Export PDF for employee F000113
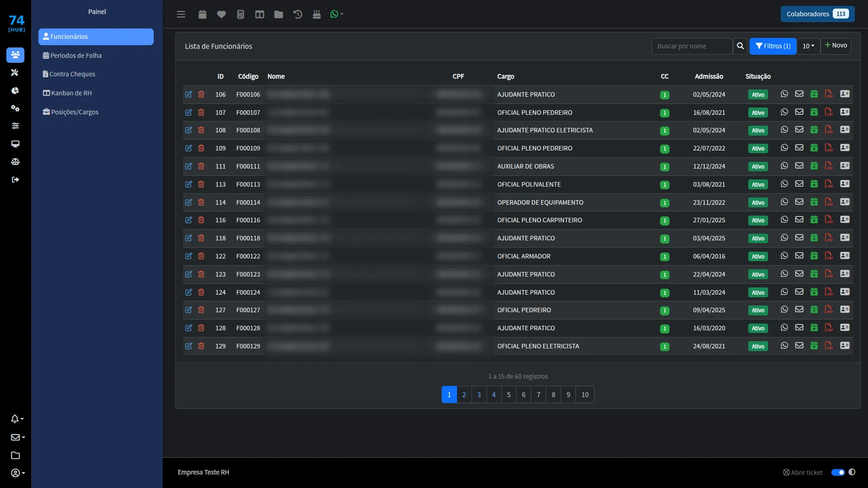The width and height of the screenshot is (868, 488). (829, 184)
